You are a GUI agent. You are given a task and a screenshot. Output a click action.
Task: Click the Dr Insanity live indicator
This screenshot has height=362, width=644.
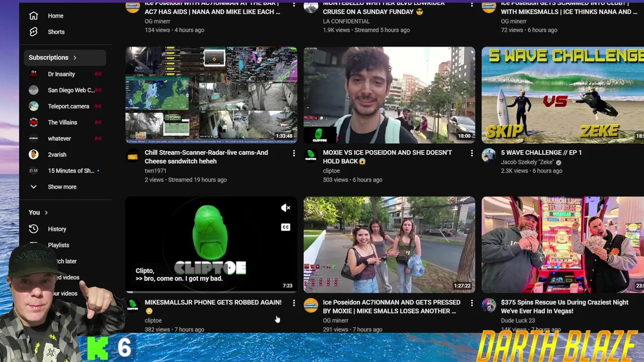tap(98, 74)
